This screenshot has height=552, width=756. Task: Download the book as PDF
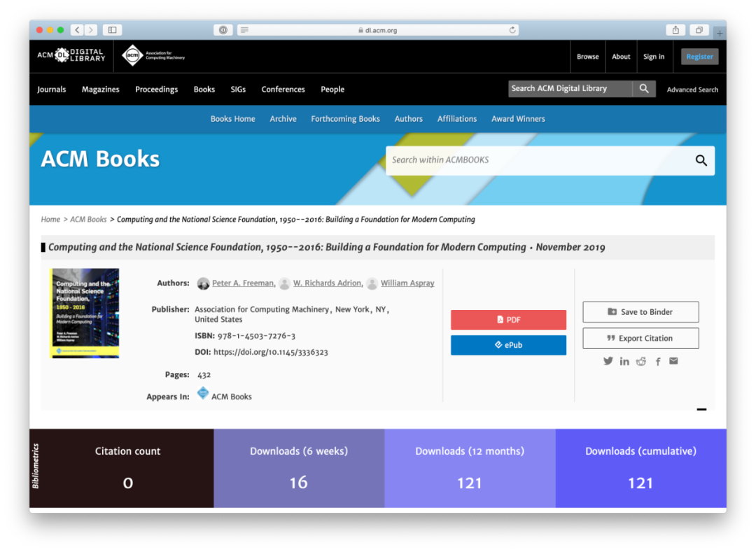[508, 320]
